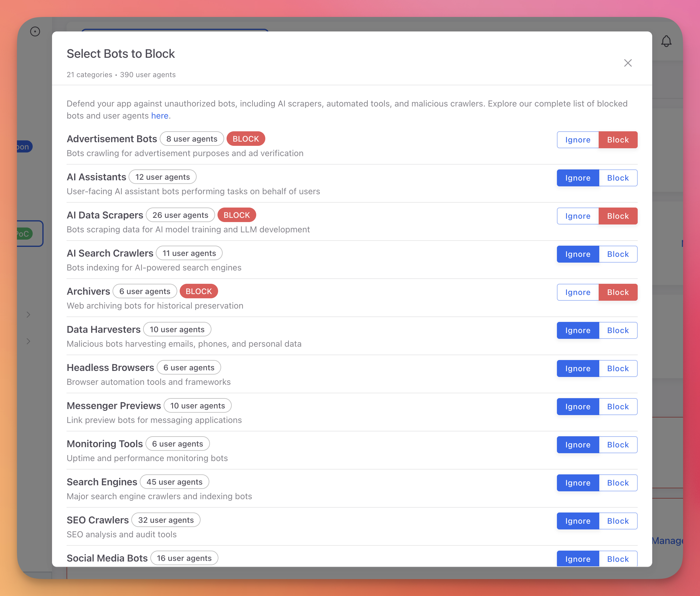Ignore Advertisement Bots

click(577, 139)
